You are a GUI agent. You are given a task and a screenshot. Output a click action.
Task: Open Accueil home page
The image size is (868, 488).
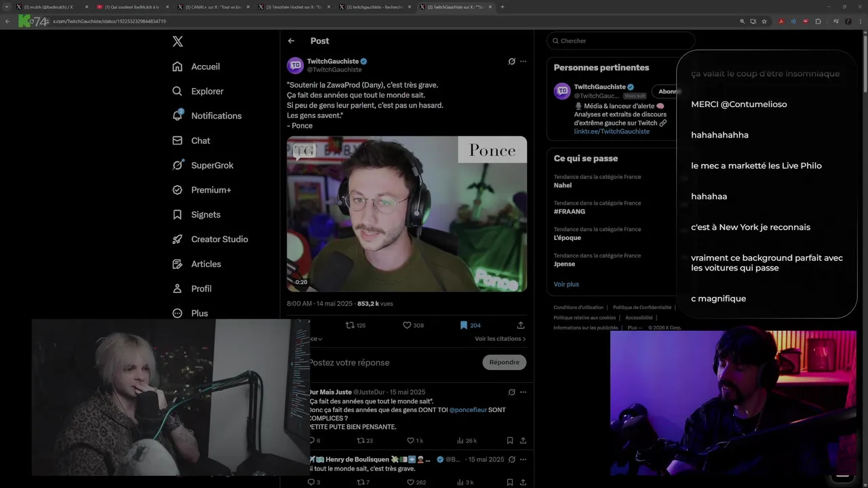click(x=197, y=66)
